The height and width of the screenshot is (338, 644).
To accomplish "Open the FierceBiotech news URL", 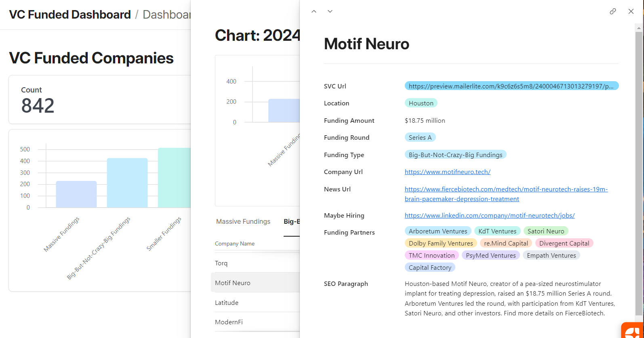I will click(x=506, y=194).
